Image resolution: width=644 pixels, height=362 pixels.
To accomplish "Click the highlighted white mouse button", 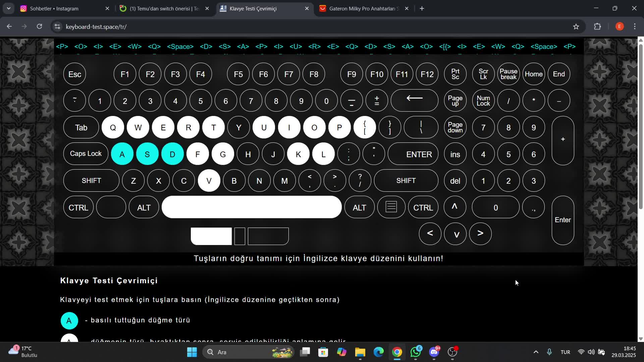I will click(x=211, y=236).
